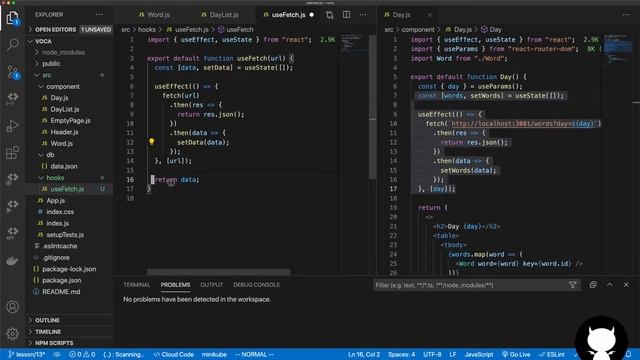The width and height of the screenshot is (640, 360).
Task: Open the Extensions view
Action: (x=13, y=153)
